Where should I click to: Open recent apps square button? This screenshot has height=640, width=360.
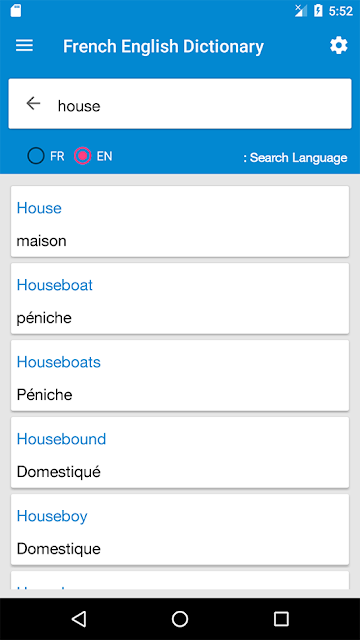point(281,619)
